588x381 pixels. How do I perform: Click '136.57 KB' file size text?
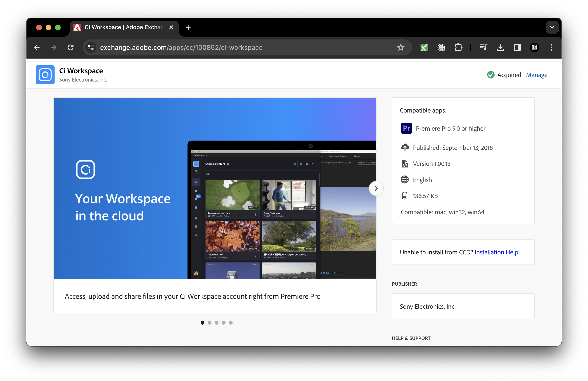pyautogui.click(x=425, y=196)
